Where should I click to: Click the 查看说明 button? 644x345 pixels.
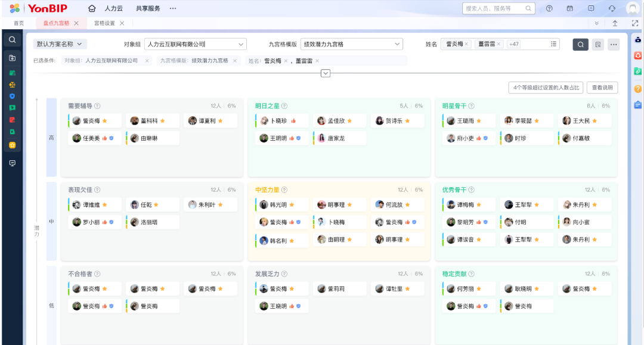click(602, 88)
